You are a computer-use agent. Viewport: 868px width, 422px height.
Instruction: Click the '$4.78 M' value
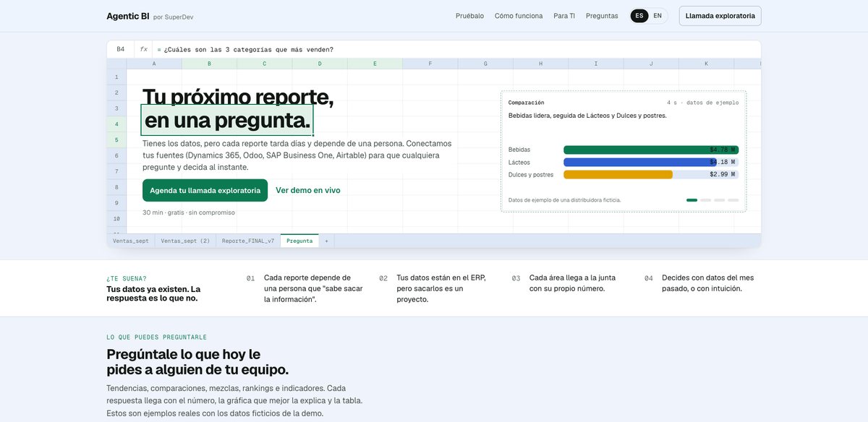723,150
